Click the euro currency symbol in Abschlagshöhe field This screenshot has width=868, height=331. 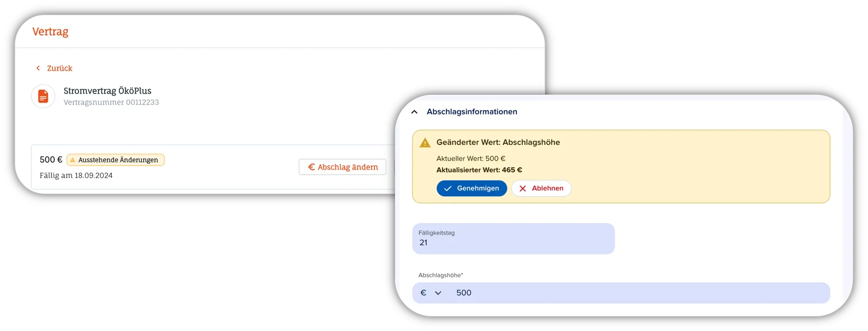click(423, 293)
